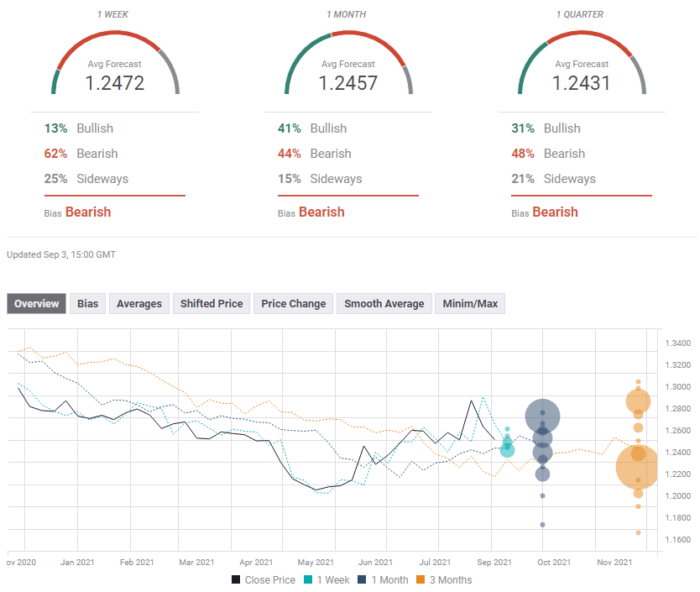The width and height of the screenshot is (700, 592).
Task: Click the lowest dark blue forecast dot
Action: [542, 525]
